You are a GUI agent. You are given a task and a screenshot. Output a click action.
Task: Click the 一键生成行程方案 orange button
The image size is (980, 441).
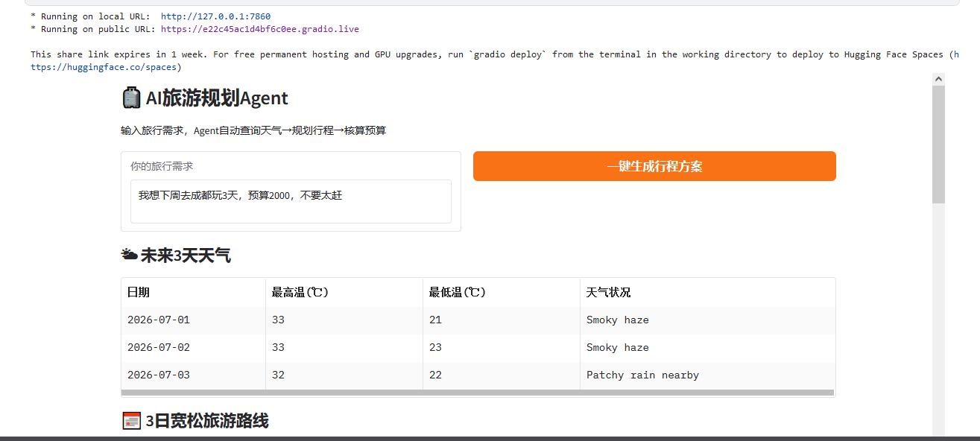point(654,166)
